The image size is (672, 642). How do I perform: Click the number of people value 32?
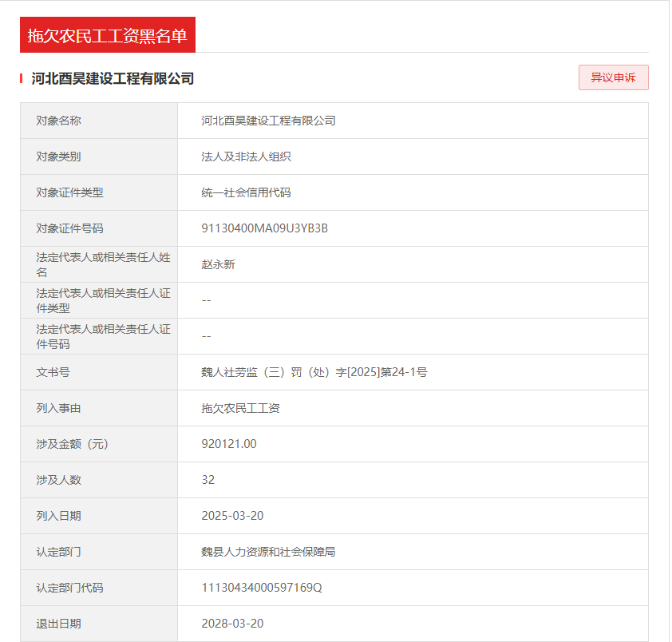(208, 480)
